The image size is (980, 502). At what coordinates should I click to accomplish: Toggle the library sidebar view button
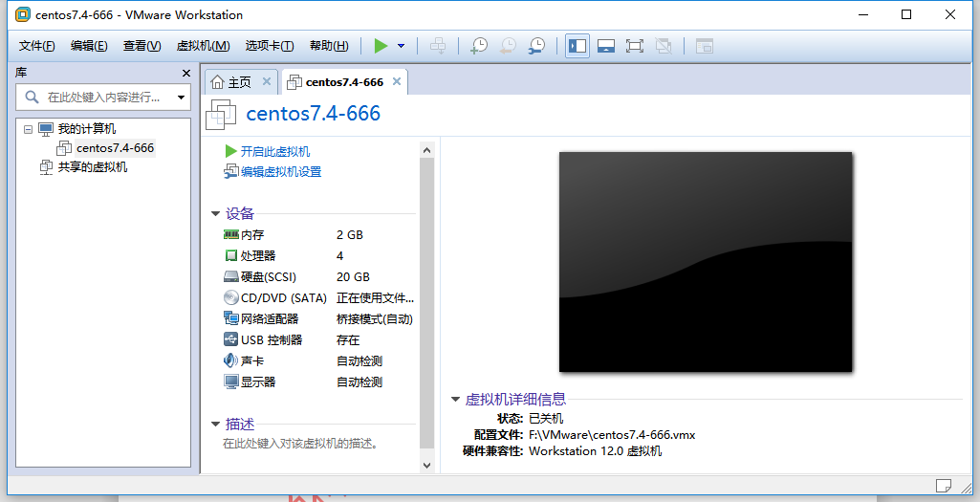coord(577,46)
